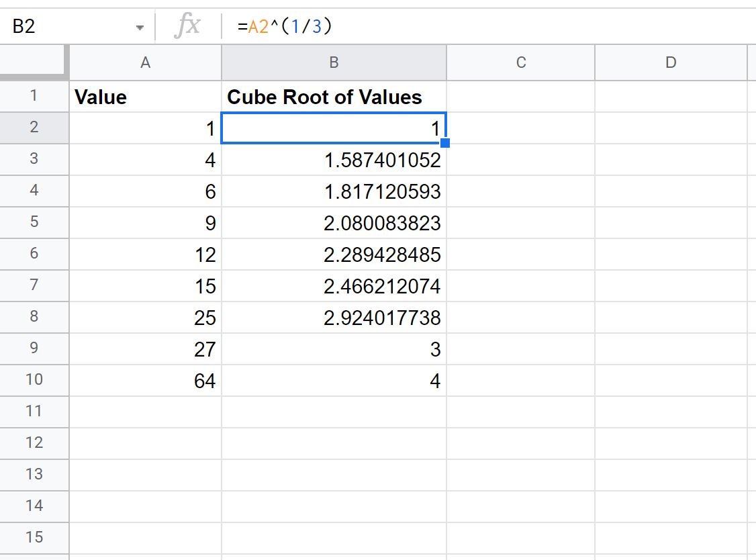Click the cell labeled Value

point(145,97)
